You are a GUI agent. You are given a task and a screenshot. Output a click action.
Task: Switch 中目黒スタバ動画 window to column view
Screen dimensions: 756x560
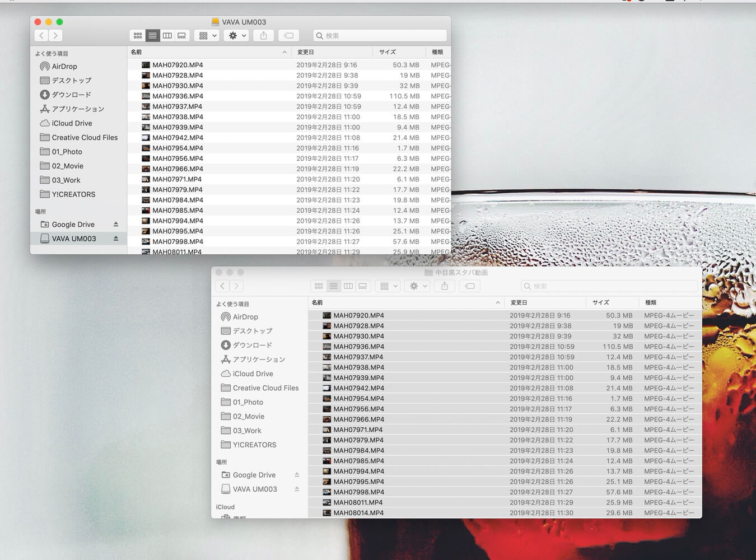tap(348, 286)
